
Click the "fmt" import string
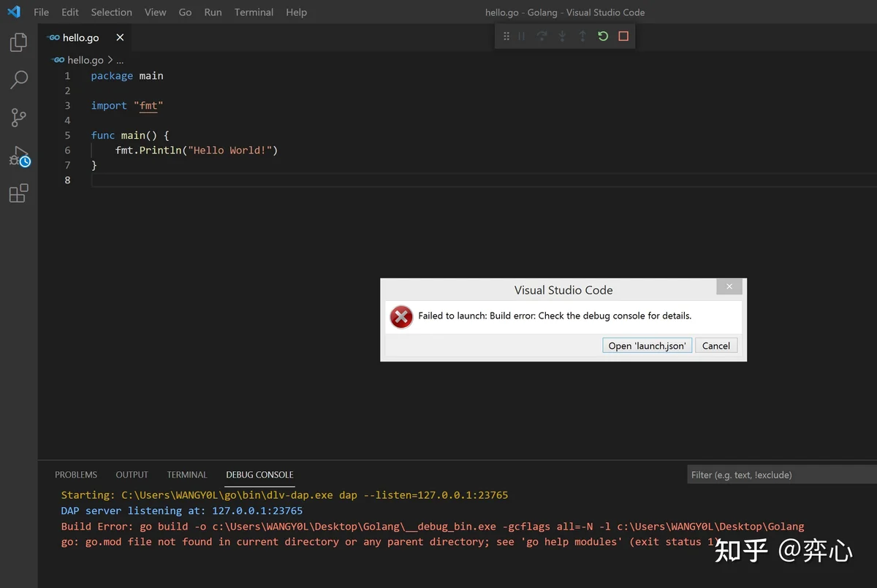[x=148, y=106]
